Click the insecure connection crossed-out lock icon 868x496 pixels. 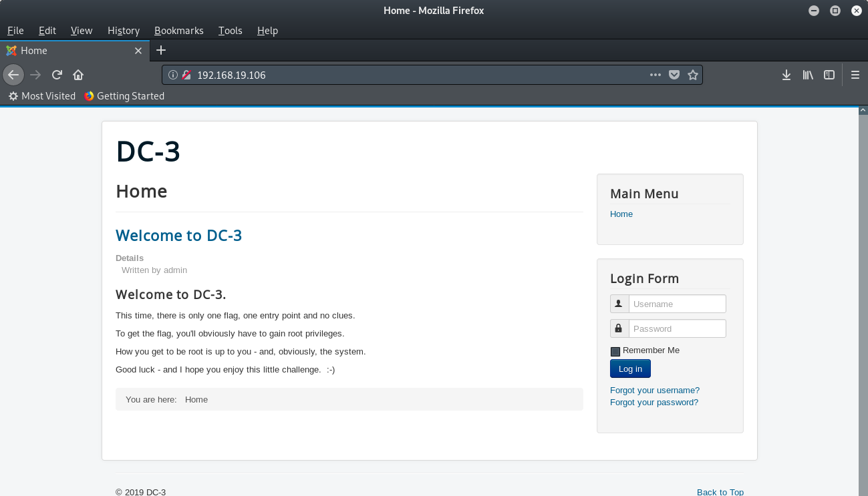click(x=186, y=75)
